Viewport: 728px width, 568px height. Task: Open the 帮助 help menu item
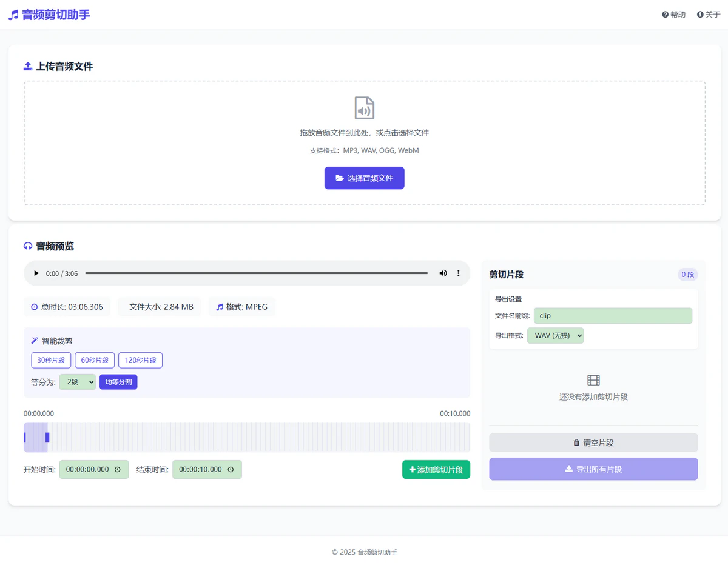pos(673,15)
